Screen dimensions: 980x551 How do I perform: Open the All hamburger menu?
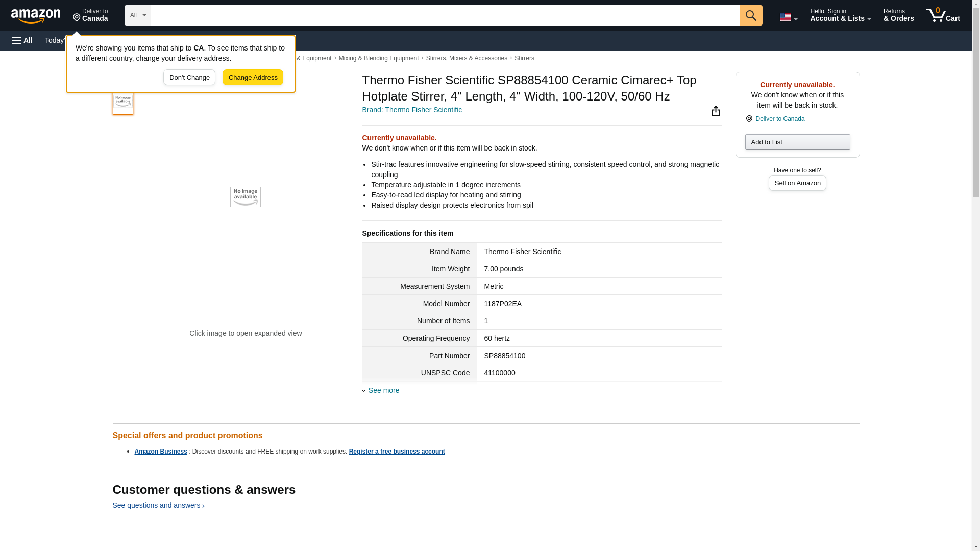coord(22,40)
